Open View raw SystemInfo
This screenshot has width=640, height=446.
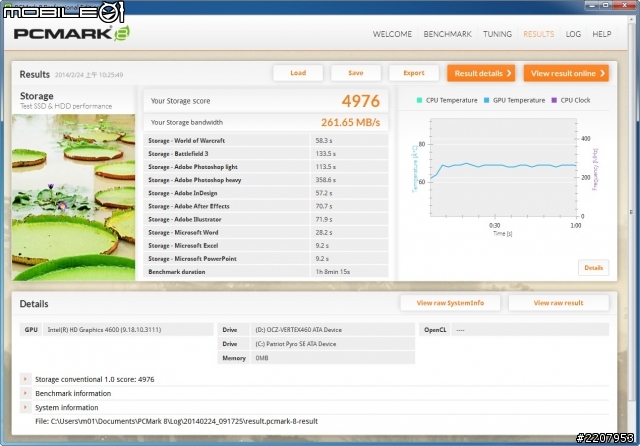tap(450, 303)
